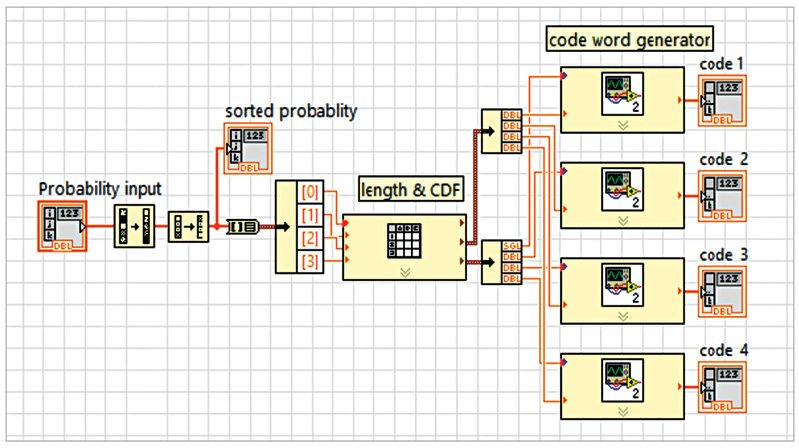Image resolution: width=799 pixels, height=448 pixels.
Task: Click the 'length & CDF' label
Action: click(x=410, y=190)
